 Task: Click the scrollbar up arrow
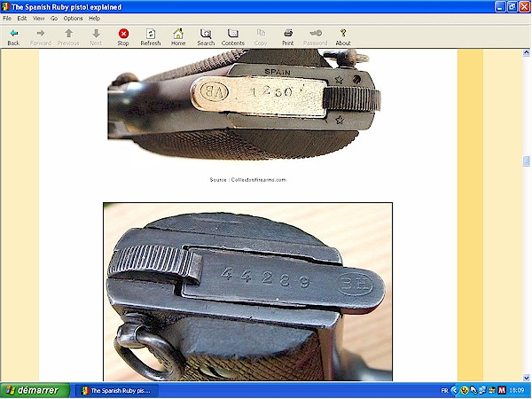point(527,53)
